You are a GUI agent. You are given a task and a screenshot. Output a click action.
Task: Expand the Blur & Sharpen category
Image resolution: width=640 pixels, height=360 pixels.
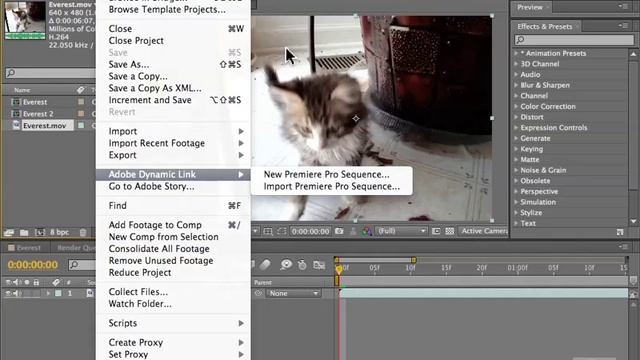(516, 85)
